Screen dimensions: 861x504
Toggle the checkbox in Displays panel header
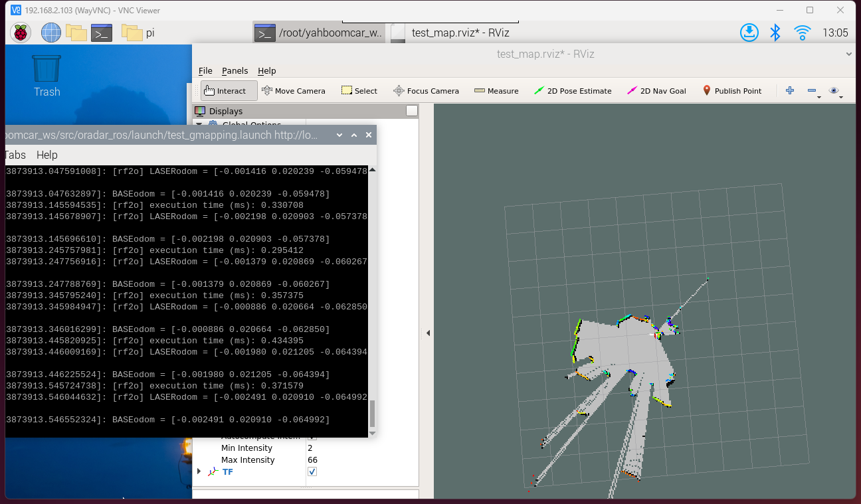point(412,111)
